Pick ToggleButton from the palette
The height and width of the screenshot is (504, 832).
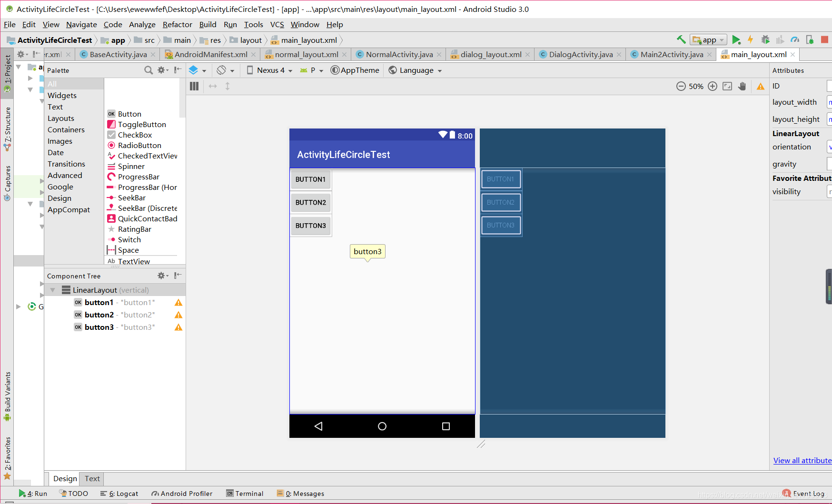142,125
